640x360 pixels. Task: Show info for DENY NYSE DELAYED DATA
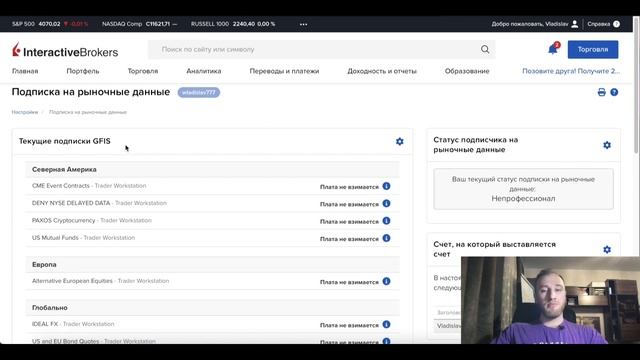pos(386,203)
